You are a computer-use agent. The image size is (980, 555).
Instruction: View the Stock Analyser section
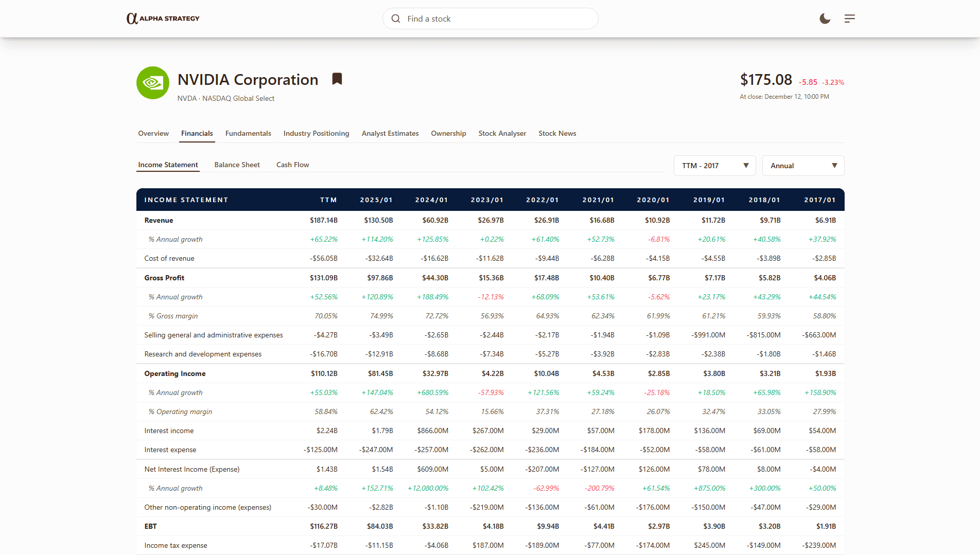[x=502, y=133]
